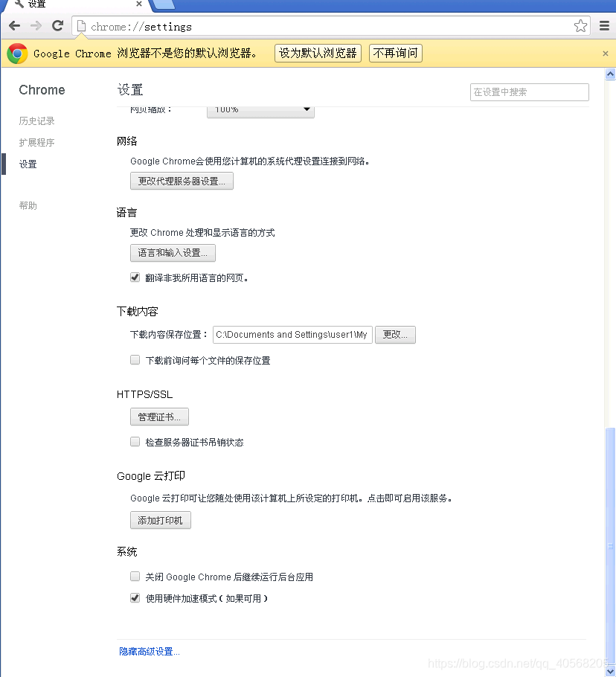Image resolution: width=616 pixels, height=677 pixels.
Task: Open 扩展程序 in the sidebar
Action: 36,143
